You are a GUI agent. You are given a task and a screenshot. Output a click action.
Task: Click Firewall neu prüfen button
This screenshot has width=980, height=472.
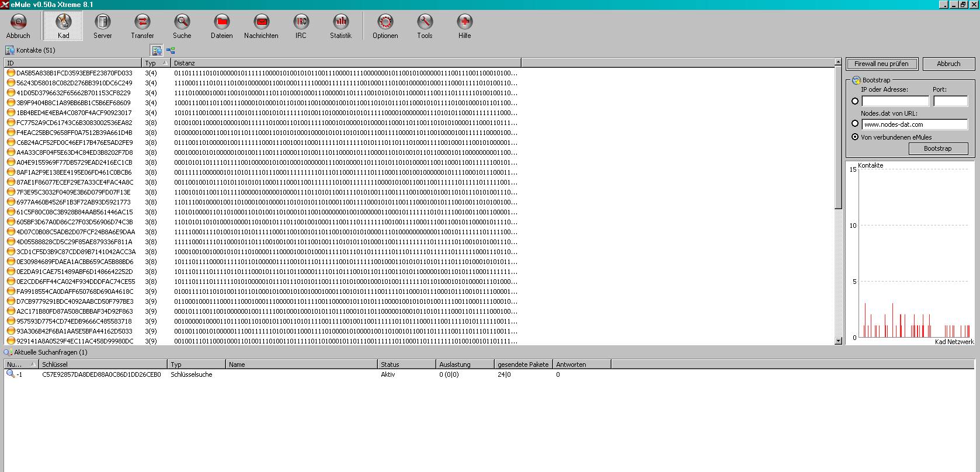click(882, 64)
